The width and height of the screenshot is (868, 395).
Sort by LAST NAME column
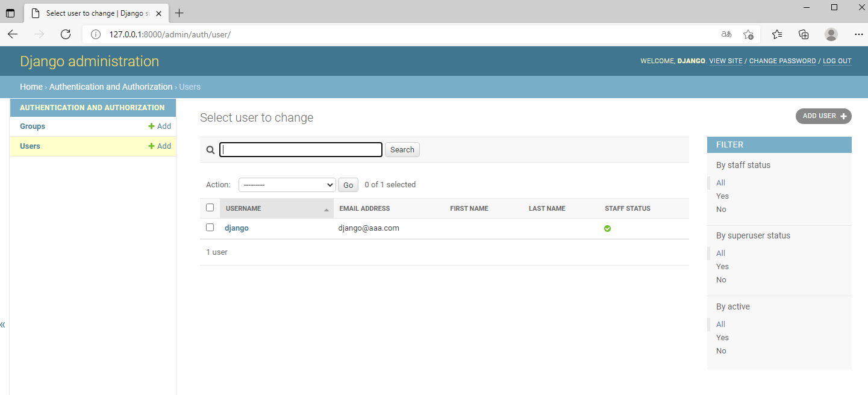(x=547, y=208)
